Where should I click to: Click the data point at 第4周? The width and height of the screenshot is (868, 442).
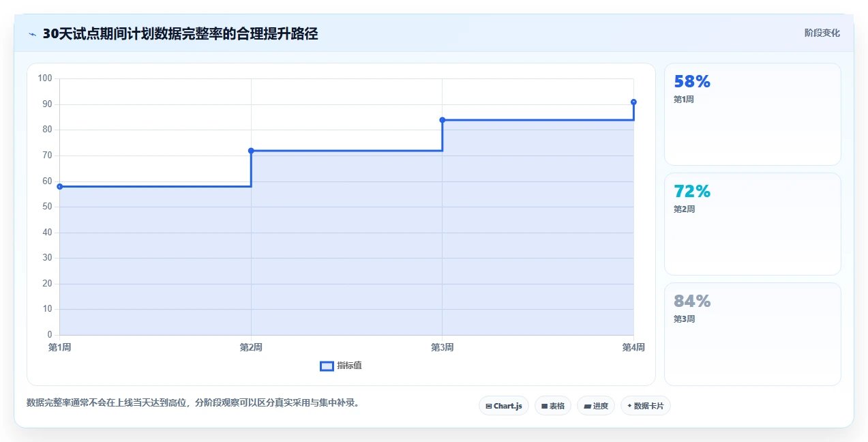tap(633, 102)
